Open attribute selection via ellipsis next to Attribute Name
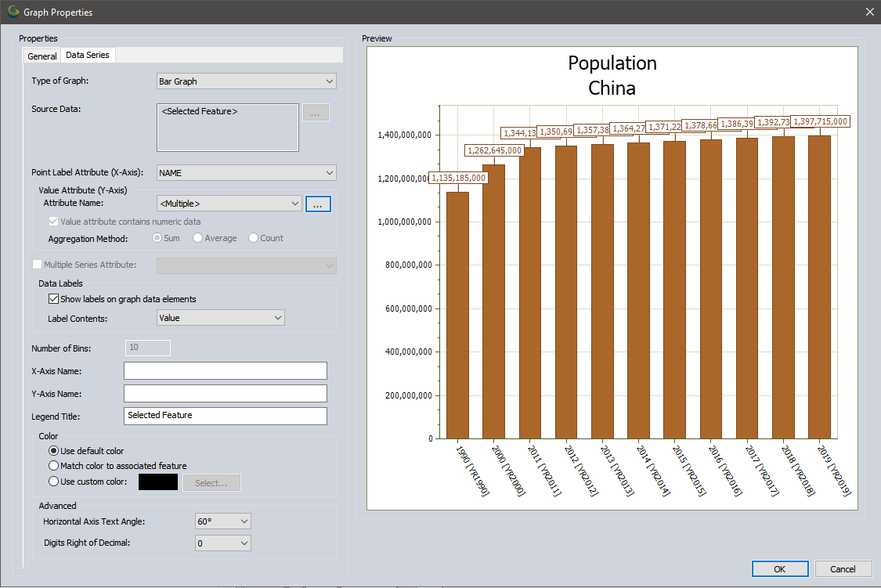The image size is (881, 588). point(318,204)
